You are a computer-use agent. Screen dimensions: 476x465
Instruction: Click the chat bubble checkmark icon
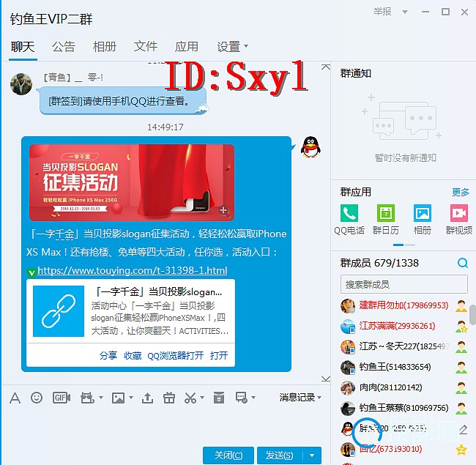242,398
